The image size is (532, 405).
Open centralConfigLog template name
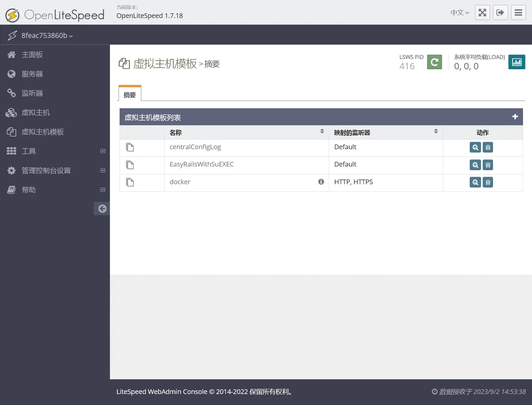pos(195,147)
